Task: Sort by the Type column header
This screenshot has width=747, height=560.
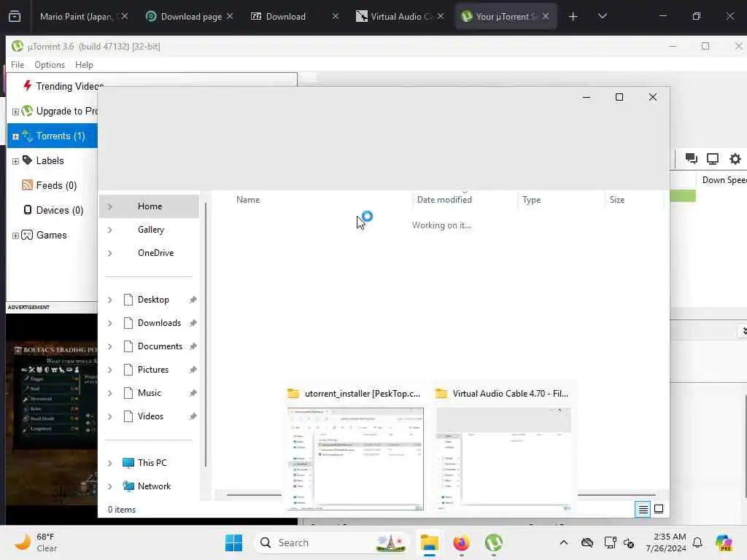Action: point(531,200)
